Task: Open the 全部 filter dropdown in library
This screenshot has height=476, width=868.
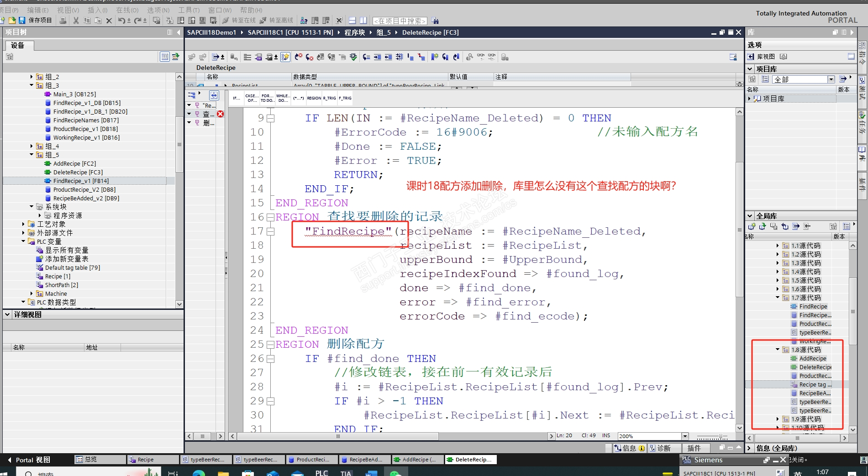Action: (x=831, y=79)
